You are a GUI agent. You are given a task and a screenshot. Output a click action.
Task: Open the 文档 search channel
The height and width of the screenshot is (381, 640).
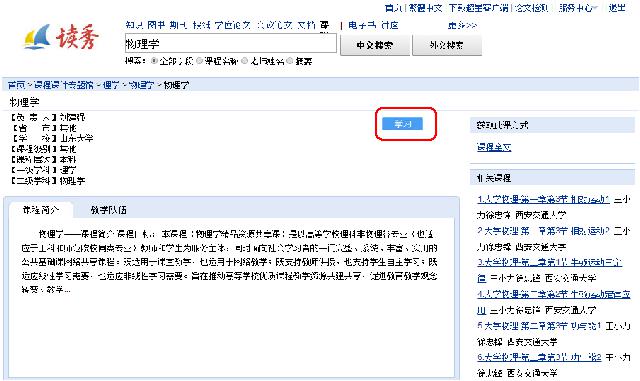pos(306,25)
